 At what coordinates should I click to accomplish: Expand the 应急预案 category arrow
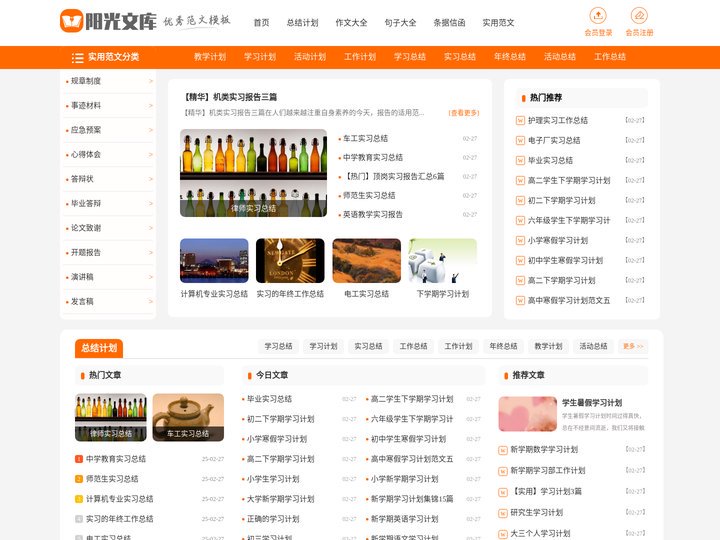(150, 130)
